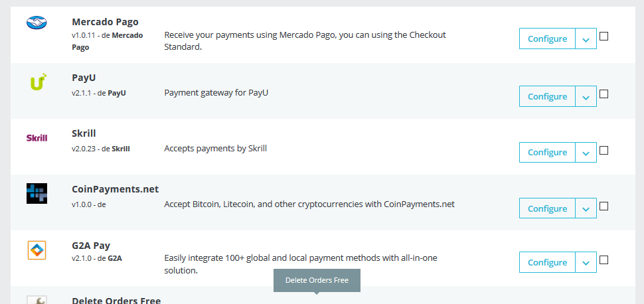Viewport: 644px width, 304px height.
Task: Tick the PayU module checkbox
Action: (604, 94)
